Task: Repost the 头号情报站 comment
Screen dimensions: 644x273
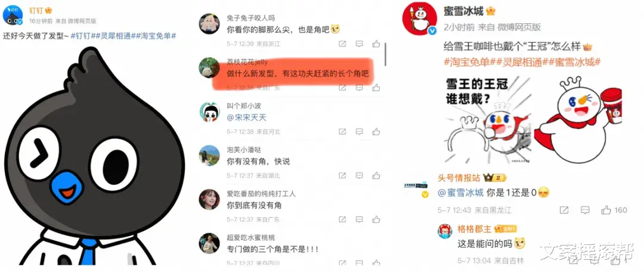Action: 564,210
